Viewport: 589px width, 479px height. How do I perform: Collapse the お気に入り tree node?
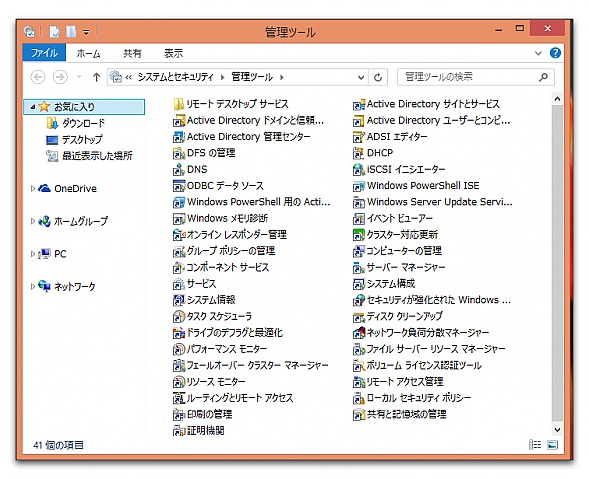click(33, 107)
